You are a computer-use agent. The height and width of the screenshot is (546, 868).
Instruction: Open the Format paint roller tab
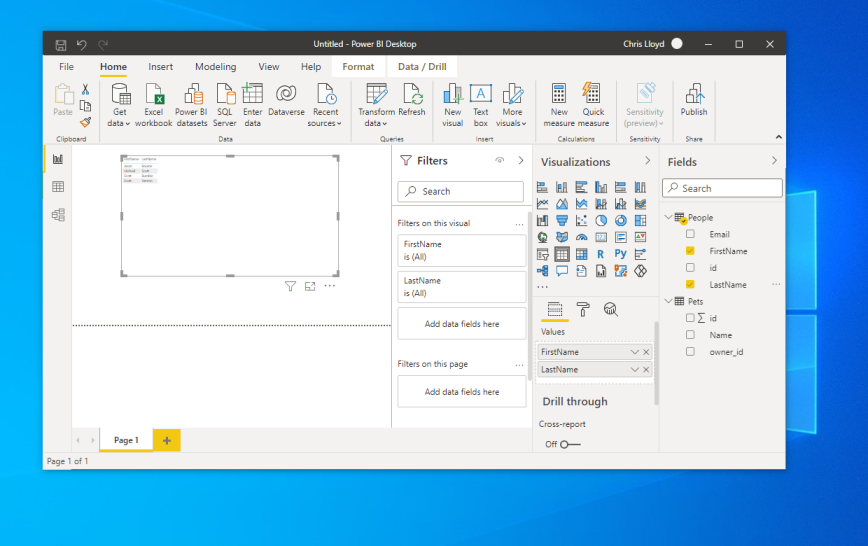coord(583,310)
